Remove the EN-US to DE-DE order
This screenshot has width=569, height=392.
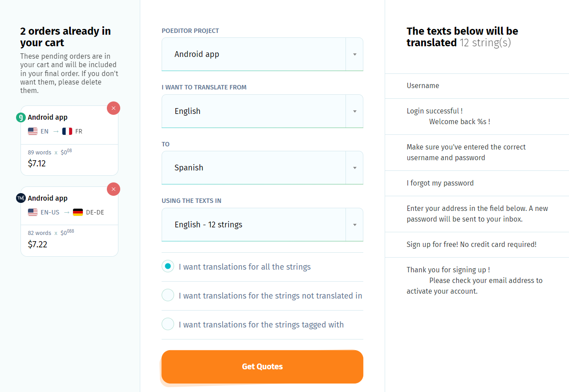tap(114, 189)
